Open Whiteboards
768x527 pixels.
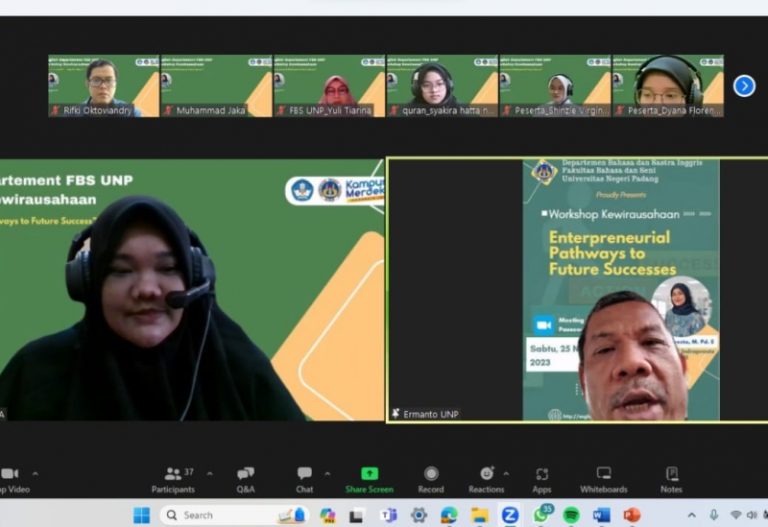tap(603, 479)
